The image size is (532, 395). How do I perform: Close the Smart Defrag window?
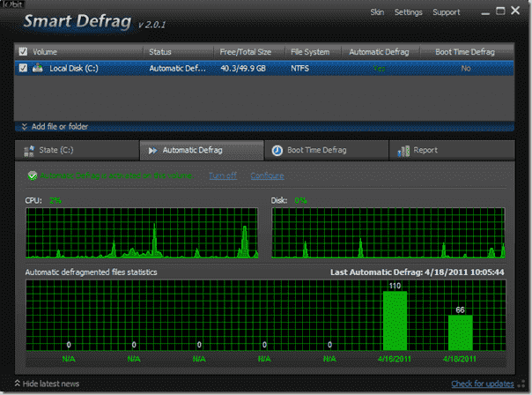pyautogui.click(x=515, y=11)
